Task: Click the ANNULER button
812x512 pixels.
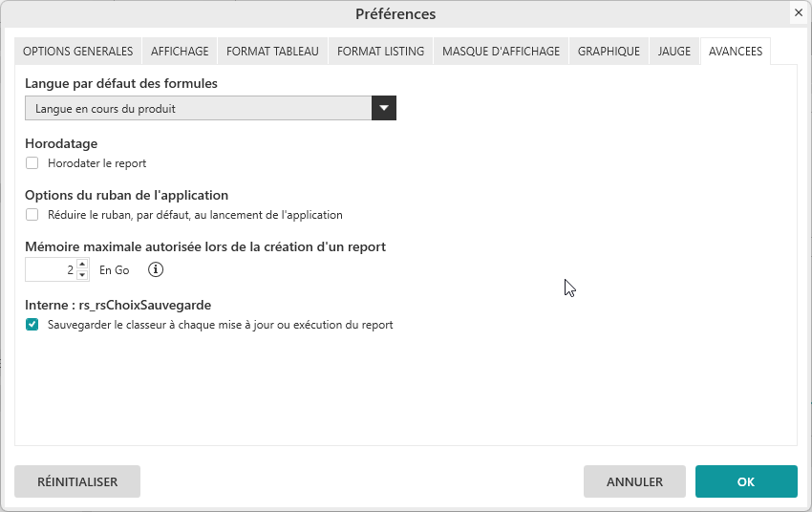Action: (634, 481)
